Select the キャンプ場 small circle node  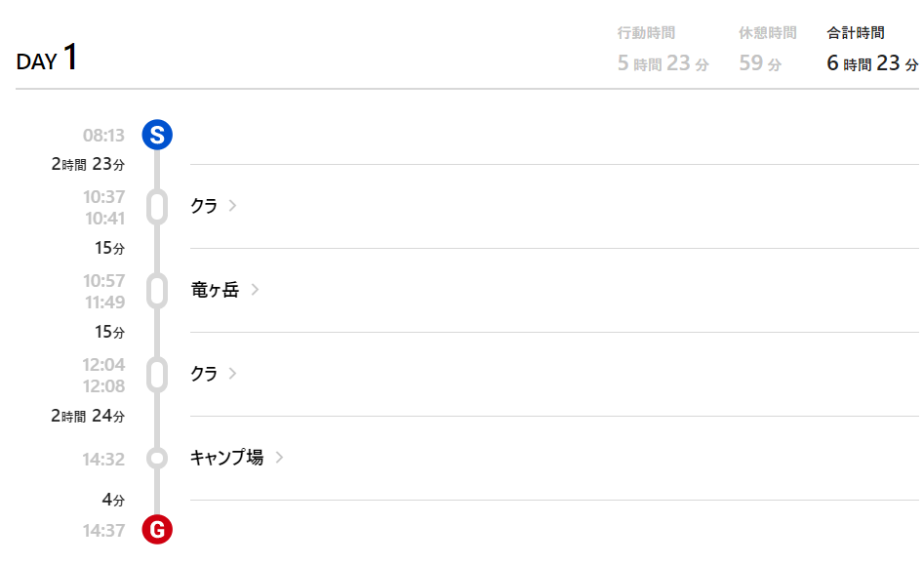pyautogui.click(x=157, y=458)
